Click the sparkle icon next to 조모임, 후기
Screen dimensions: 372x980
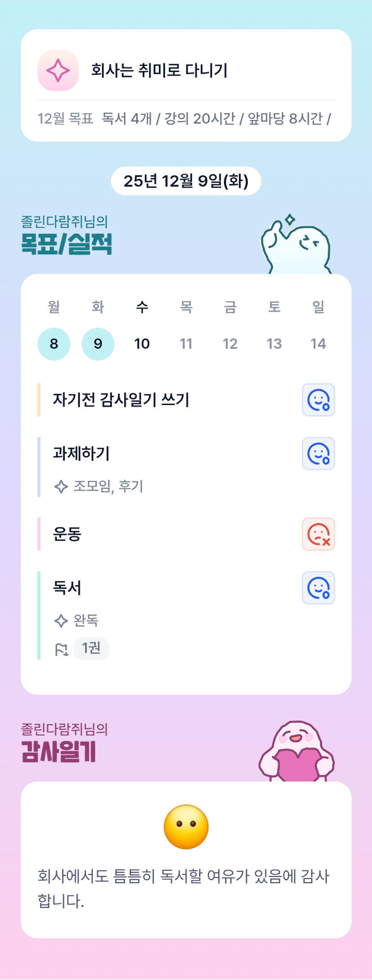(61, 486)
